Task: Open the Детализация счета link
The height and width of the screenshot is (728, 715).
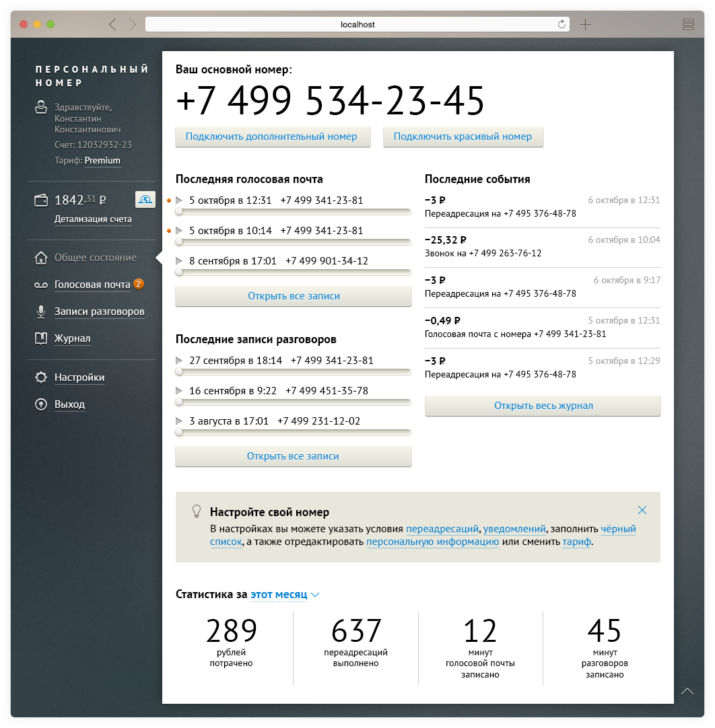Action: [x=93, y=219]
